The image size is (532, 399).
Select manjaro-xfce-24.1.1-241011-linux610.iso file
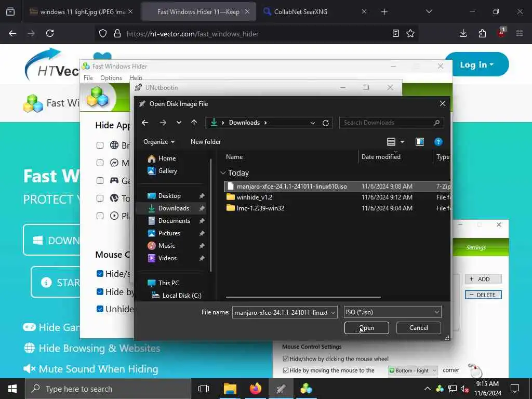pos(337,187)
